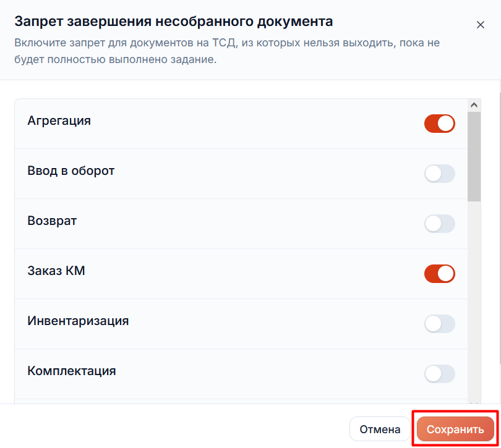
Task: Close the dialog with the X icon
Action: click(480, 25)
